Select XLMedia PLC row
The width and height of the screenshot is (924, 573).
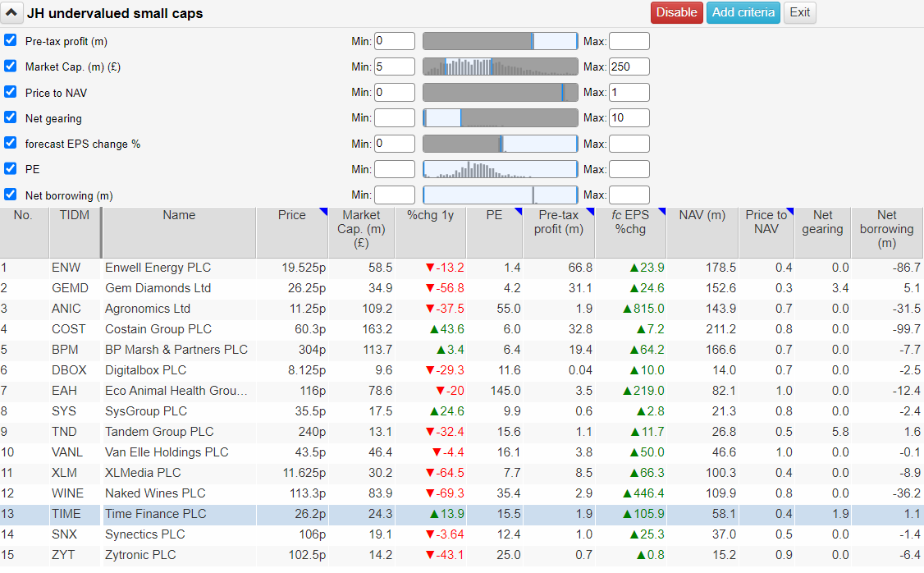(461, 473)
